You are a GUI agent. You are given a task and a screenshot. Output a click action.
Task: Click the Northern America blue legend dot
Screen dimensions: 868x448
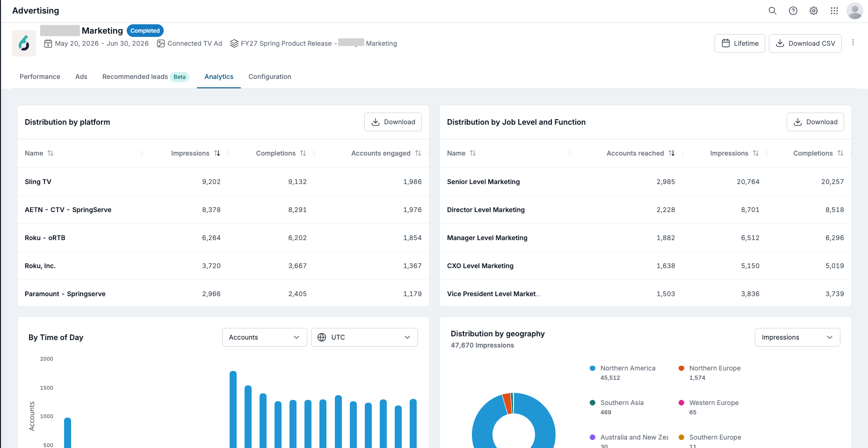(593, 368)
